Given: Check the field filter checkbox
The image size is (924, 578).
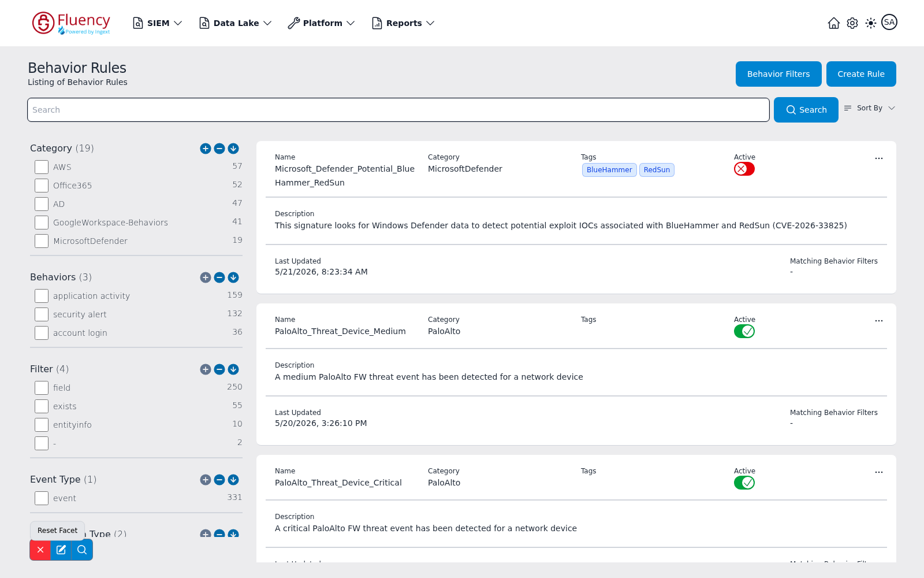Looking at the screenshot, I should tap(42, 388).
